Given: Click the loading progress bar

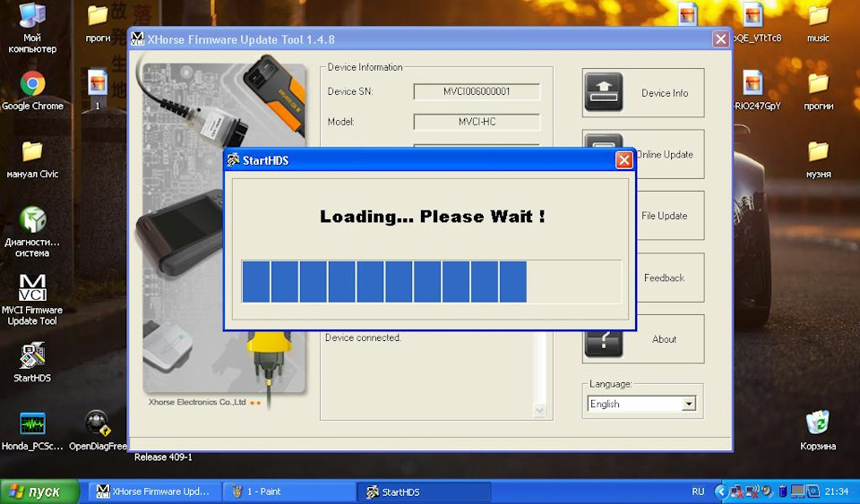Looking at the screenshot, I should (431, 282).
